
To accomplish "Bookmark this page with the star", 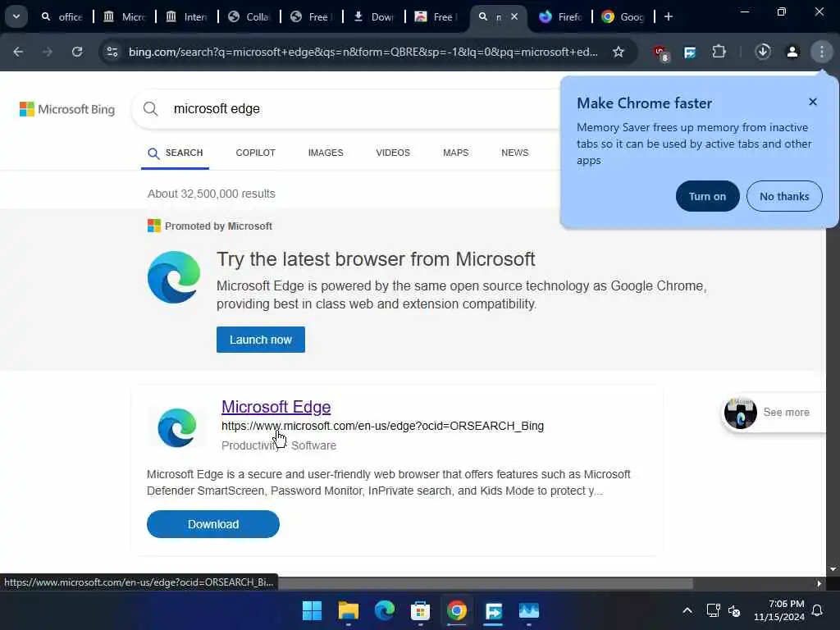I will click(619, 52).
